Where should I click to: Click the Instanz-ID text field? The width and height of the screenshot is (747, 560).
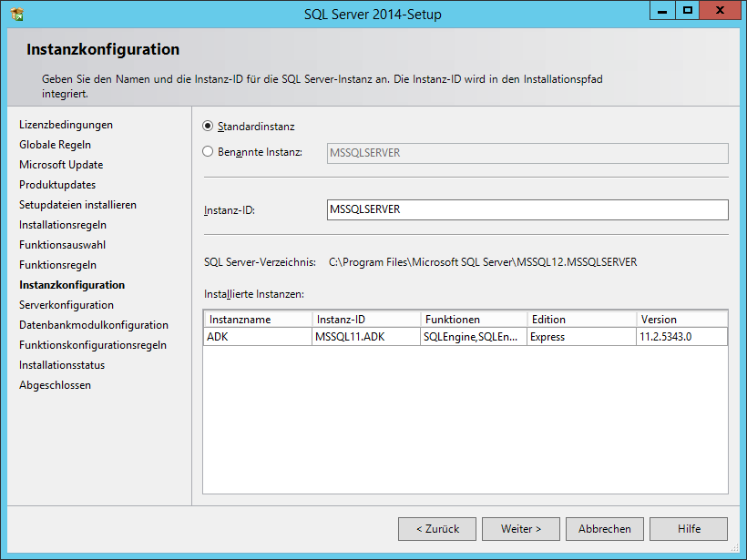[x=527, y=209]
